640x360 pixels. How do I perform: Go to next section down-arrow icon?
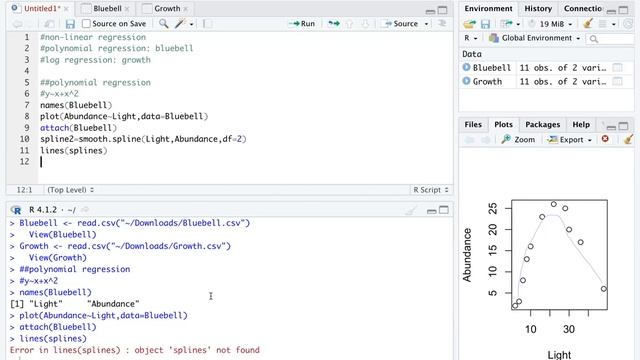click(365, 24)
